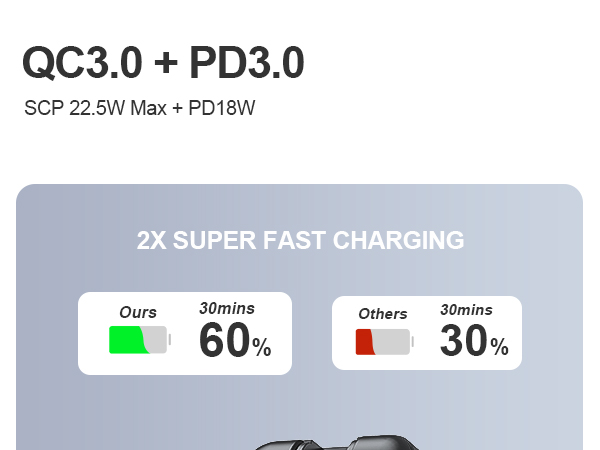
Task: Click the Others label
Action: pos(383,314)
